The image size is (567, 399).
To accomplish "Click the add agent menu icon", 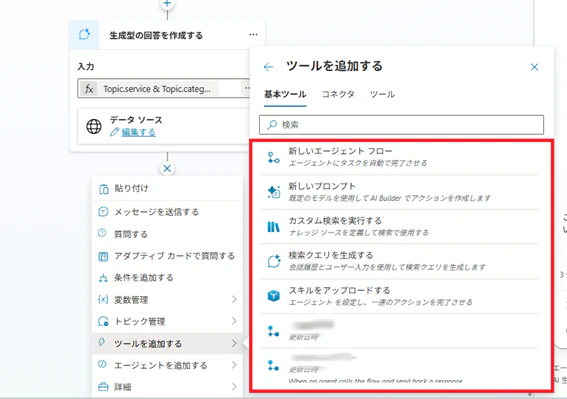I will pyautogui.click(x=102, y=365).
